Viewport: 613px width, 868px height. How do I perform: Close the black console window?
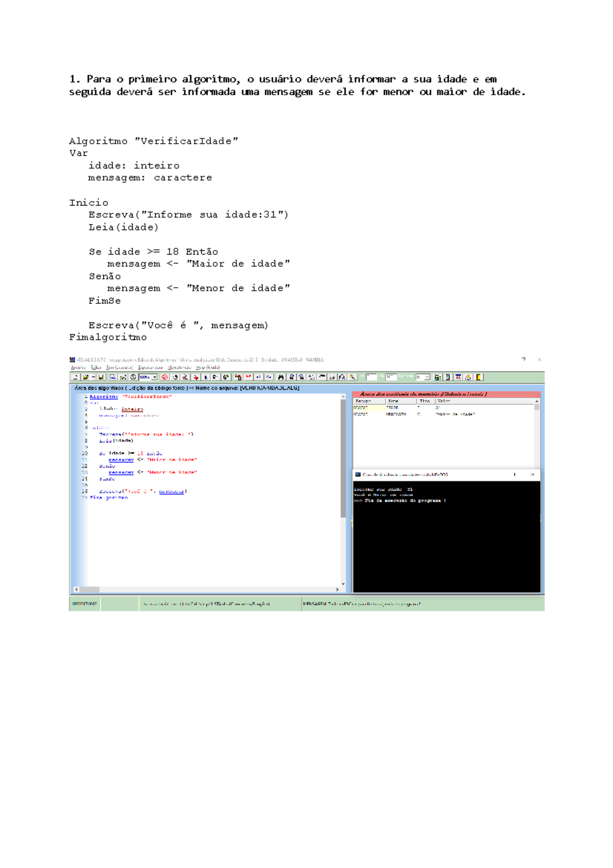(532, 474)
